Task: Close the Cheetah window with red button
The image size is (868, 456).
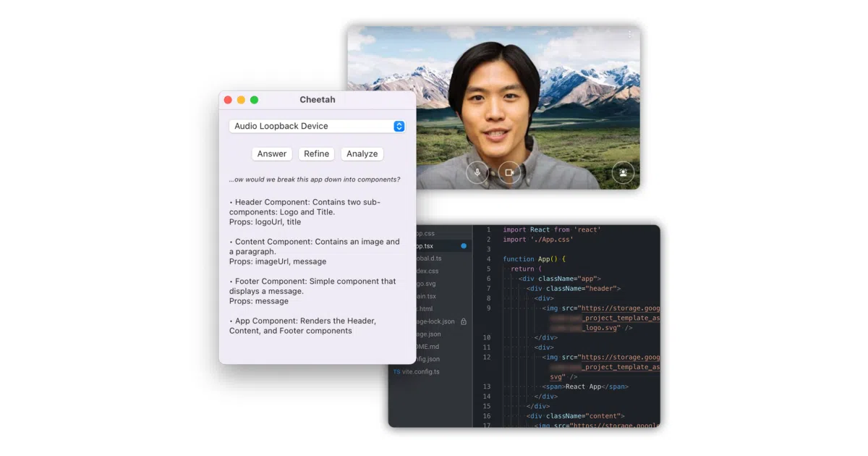Action: 228,100
